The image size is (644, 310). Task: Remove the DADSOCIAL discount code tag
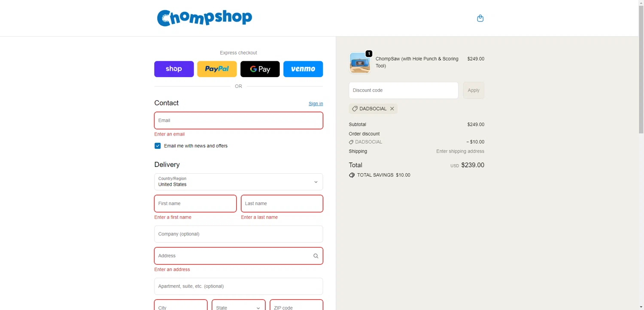392,109
